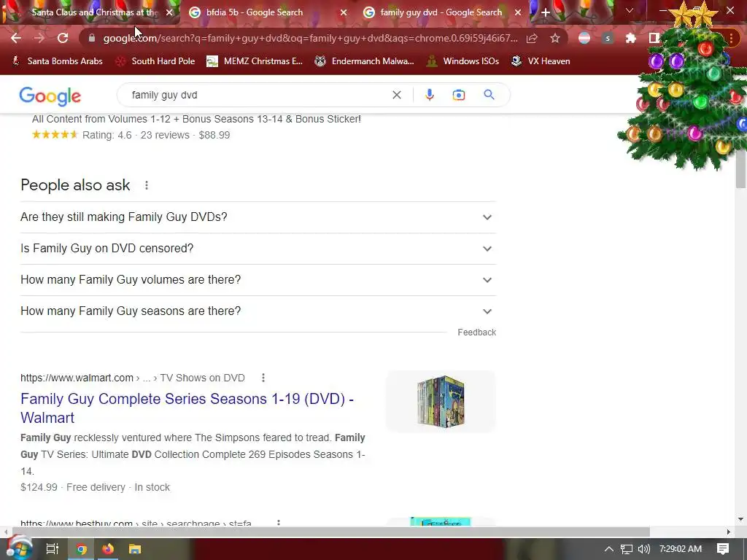Image resolution: width=747 pixels, height=560 pixels.
Task: Open 'Santa Bombs Arabs' bookmark
Action: pos(57,61)
